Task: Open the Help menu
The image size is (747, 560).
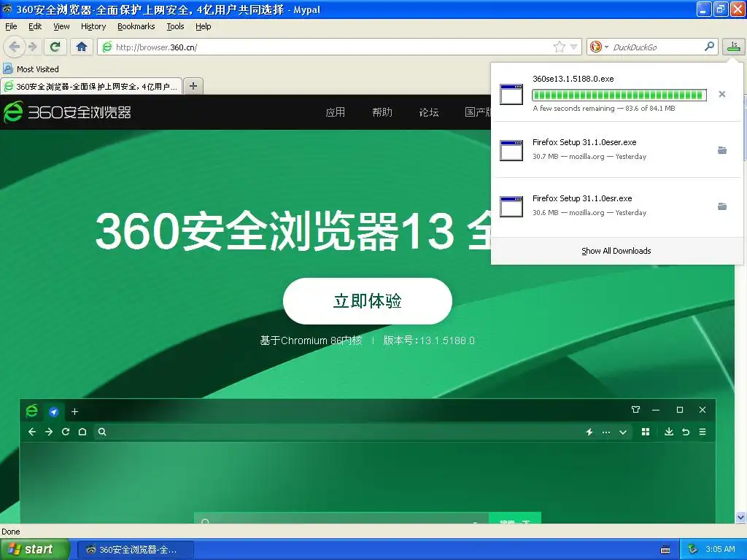Action: coord(203,26)
